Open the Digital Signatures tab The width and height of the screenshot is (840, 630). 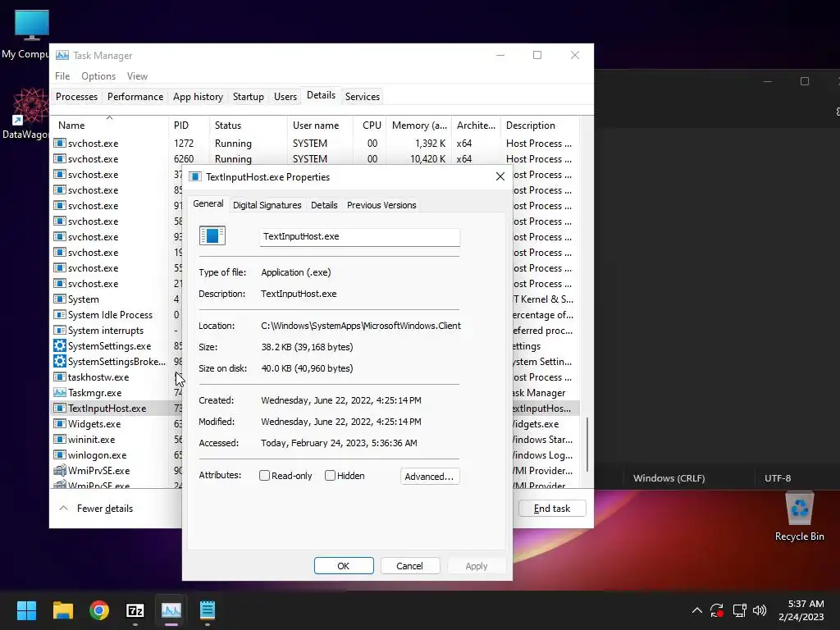click(267, 205)
